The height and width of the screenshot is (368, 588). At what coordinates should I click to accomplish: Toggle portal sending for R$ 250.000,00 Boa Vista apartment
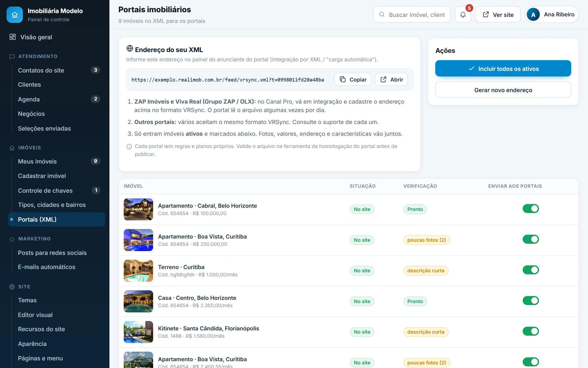pyautogui.click(x=531, y=239)
